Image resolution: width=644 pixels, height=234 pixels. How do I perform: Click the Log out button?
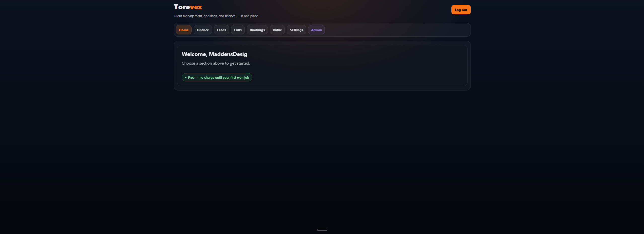(461, 10)
